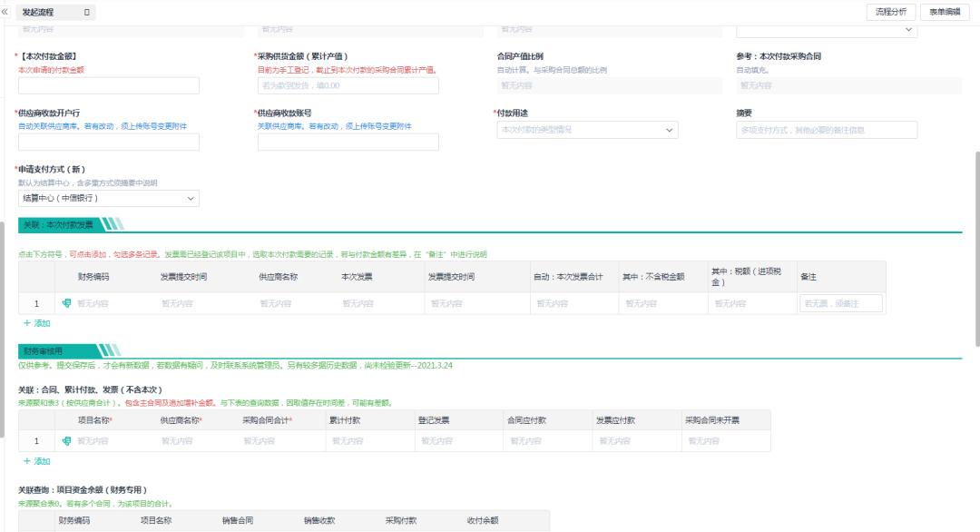Click the 采购付款 column header
This screenshot has height=532, width=980.
(x=401, y=520)
